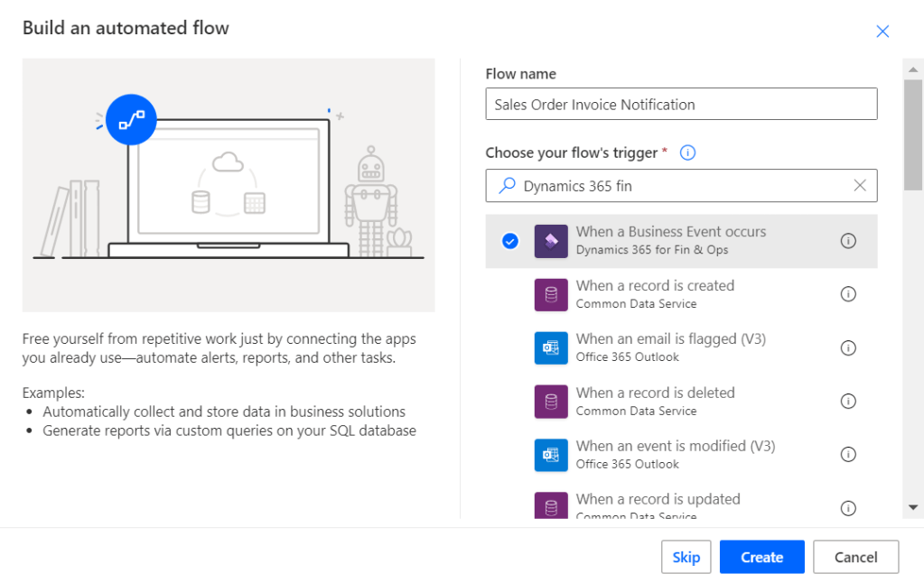The height and width of the screenshot is (583, 924).
Task: Open info for When a Business Event occurs
Action: [x=848, y=241]
